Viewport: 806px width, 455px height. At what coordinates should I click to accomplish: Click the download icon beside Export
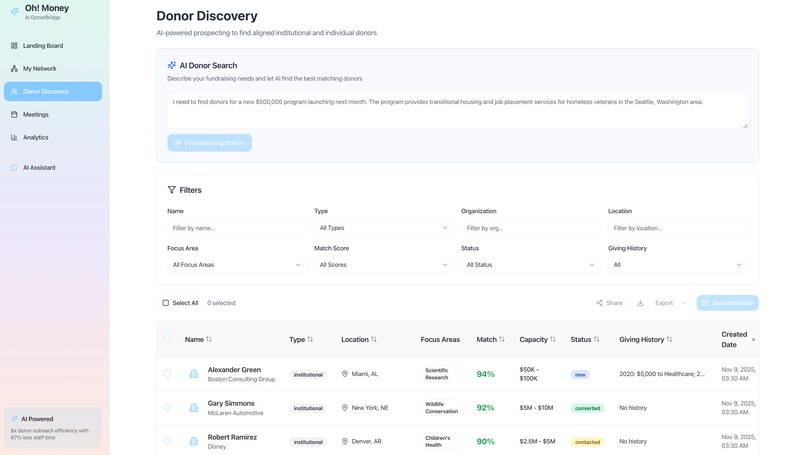coord(640,303)
